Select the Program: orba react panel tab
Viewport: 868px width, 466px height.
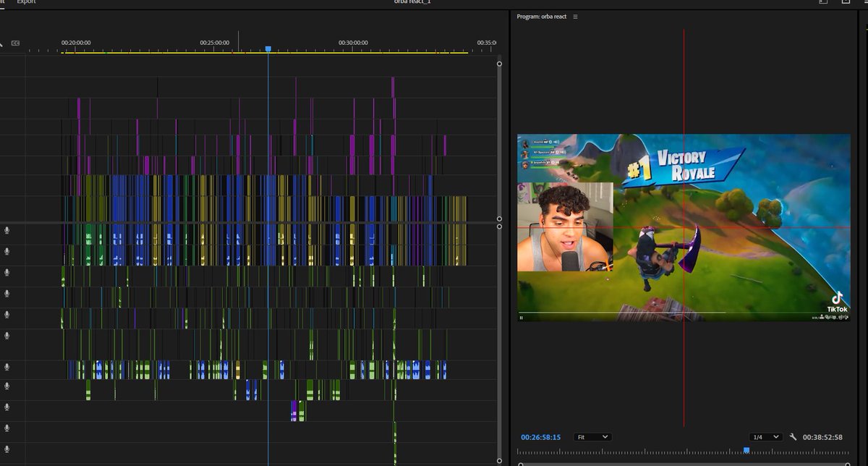[542, 17]
